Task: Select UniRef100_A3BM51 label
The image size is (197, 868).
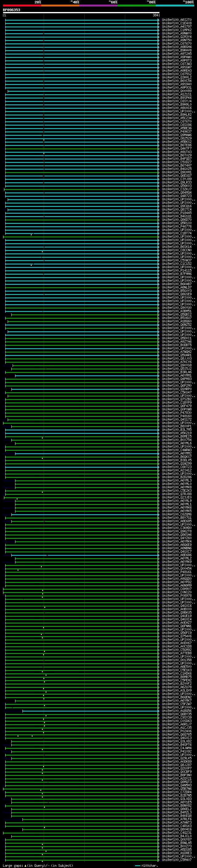Action: [177, 311]
